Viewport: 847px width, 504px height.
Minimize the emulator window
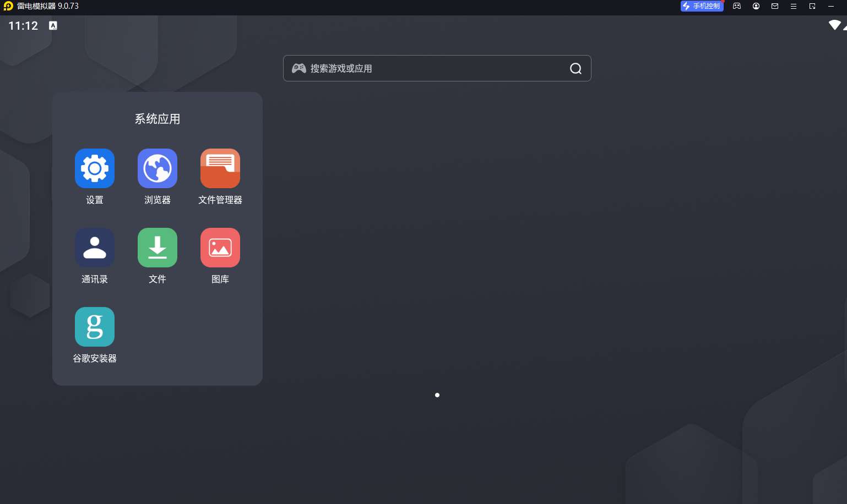pos(831,6)
